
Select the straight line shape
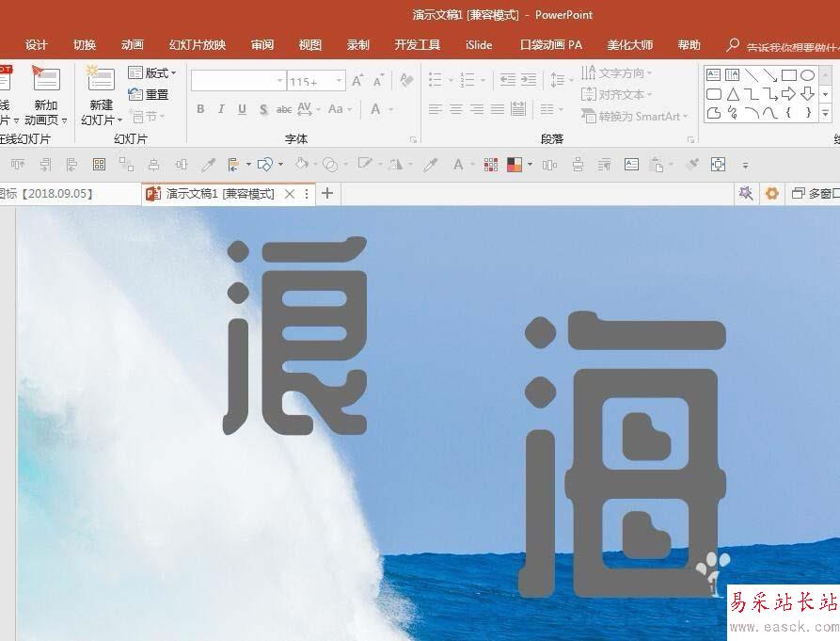click(751, 75)
